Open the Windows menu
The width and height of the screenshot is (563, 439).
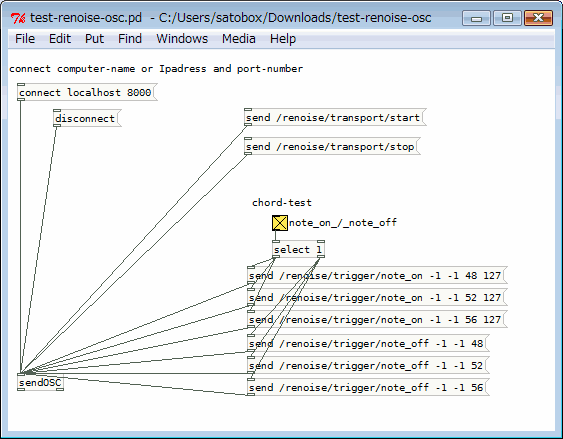182,38
